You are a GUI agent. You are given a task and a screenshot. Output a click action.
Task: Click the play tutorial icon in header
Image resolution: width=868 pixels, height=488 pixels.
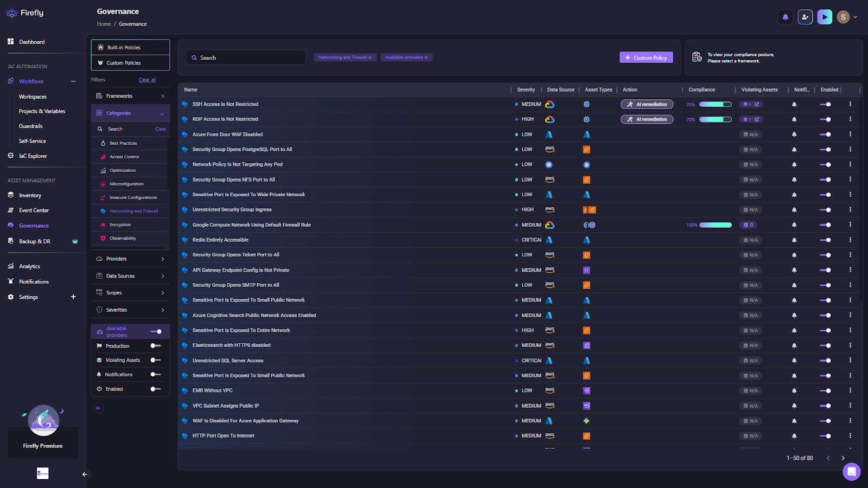(825, 17)
